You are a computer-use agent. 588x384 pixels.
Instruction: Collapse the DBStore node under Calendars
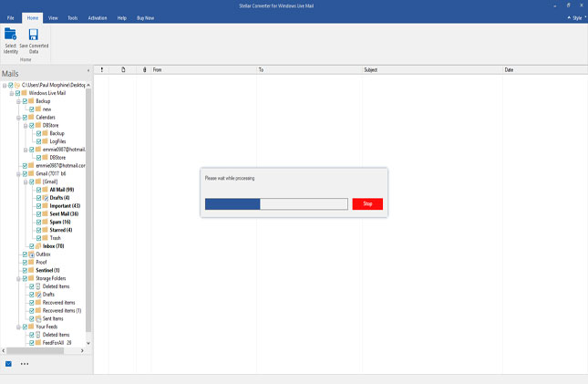point(26,126)
